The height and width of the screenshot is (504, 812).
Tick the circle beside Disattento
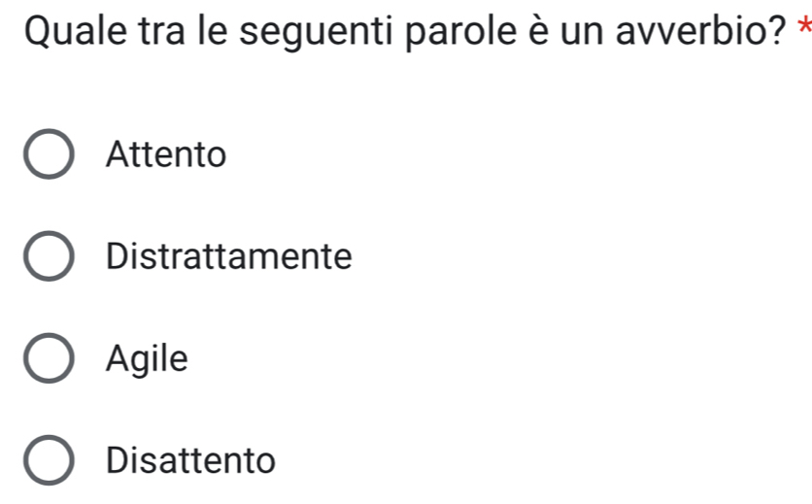[x=48, y=460]
